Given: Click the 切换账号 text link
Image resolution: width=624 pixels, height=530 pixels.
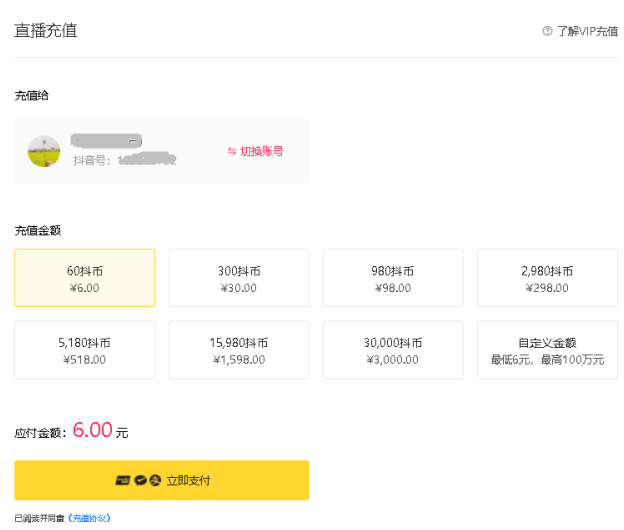Looking at the screenshot, I should [x=262, y=151].
